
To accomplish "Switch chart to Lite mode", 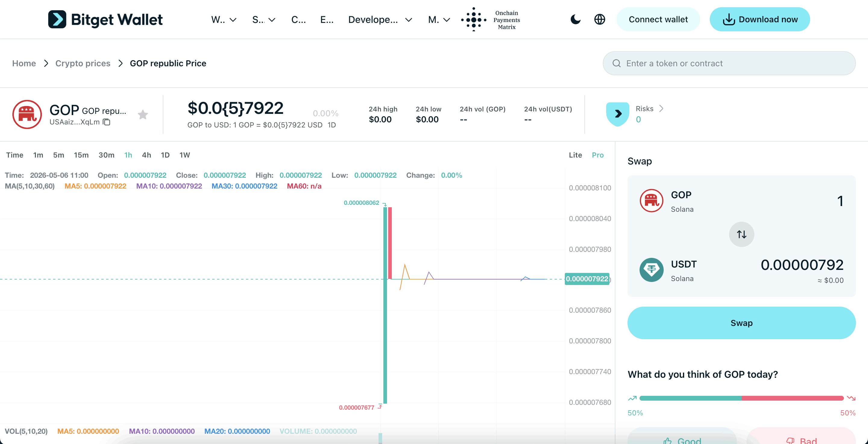I will click(576, 155).
